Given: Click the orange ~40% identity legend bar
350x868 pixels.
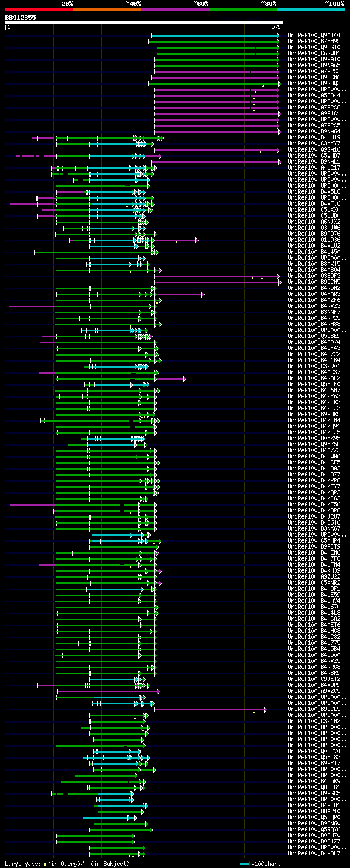Looking at the screenshot, I should click(x=107, y=10).
